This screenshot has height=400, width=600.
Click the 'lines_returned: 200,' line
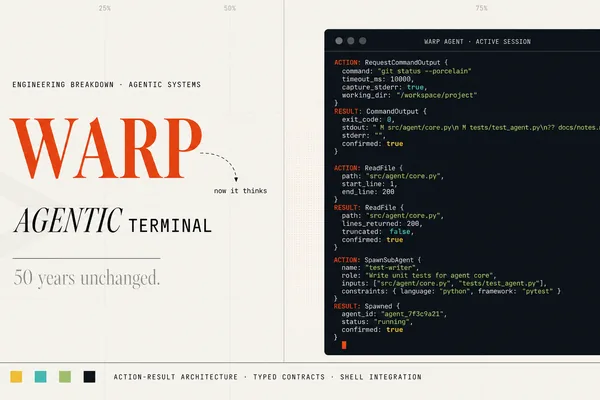(x=382, y=224)
